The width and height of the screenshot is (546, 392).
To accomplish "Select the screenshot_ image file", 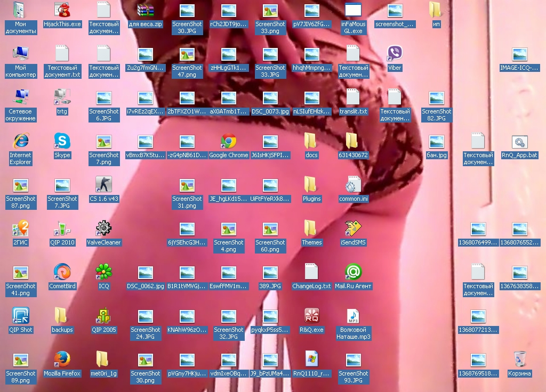I will click(395, 10).
